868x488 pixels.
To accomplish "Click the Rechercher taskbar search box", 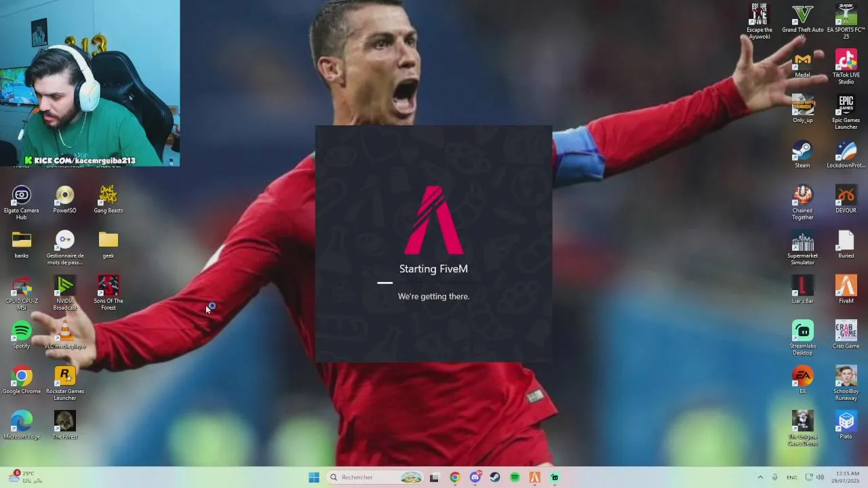I will point(375,477).
